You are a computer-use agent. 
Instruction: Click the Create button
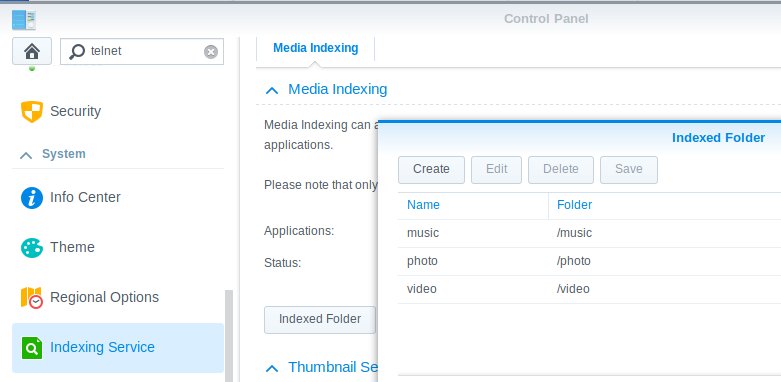tap(431, 169)
